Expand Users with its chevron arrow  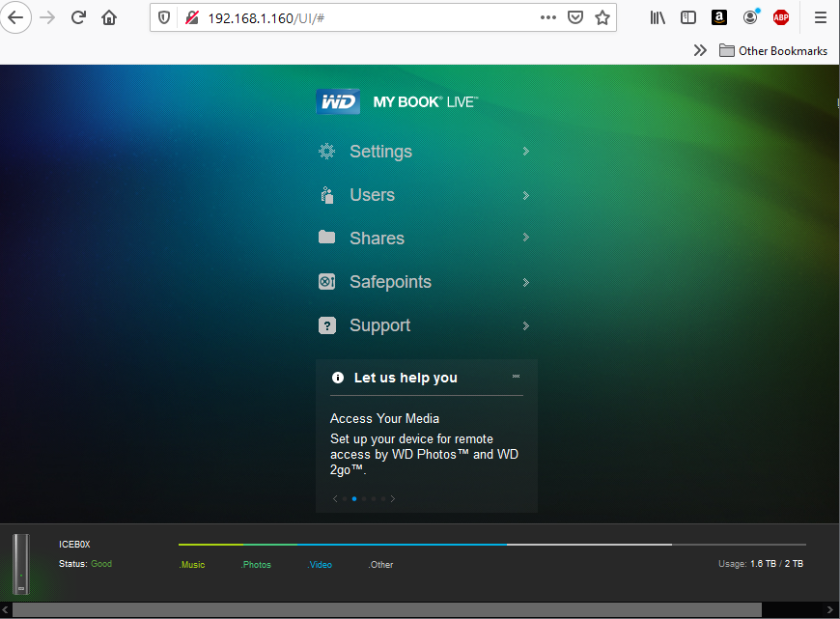click(526, 196)
